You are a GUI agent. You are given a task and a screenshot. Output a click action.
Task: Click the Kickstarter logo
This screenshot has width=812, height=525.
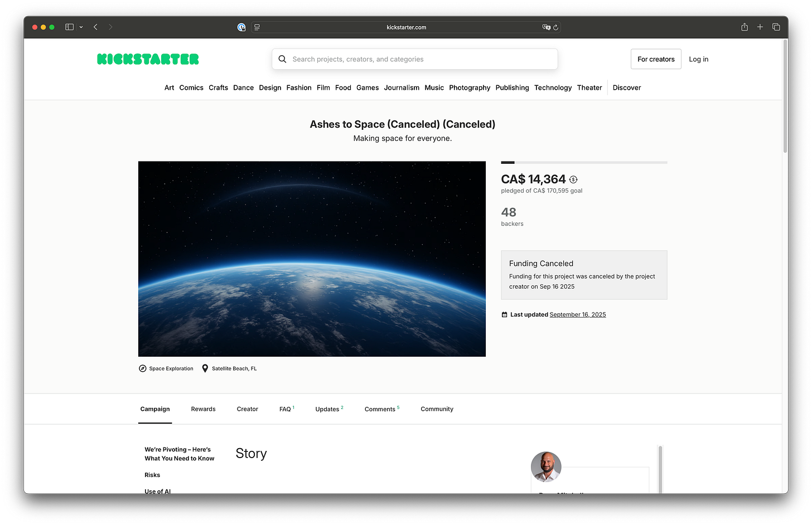[x=148, y=59]
